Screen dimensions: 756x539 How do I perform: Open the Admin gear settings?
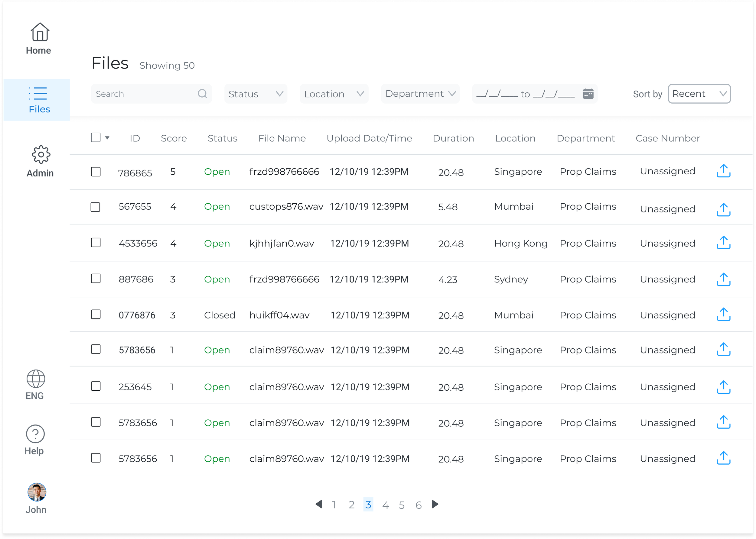41,154
